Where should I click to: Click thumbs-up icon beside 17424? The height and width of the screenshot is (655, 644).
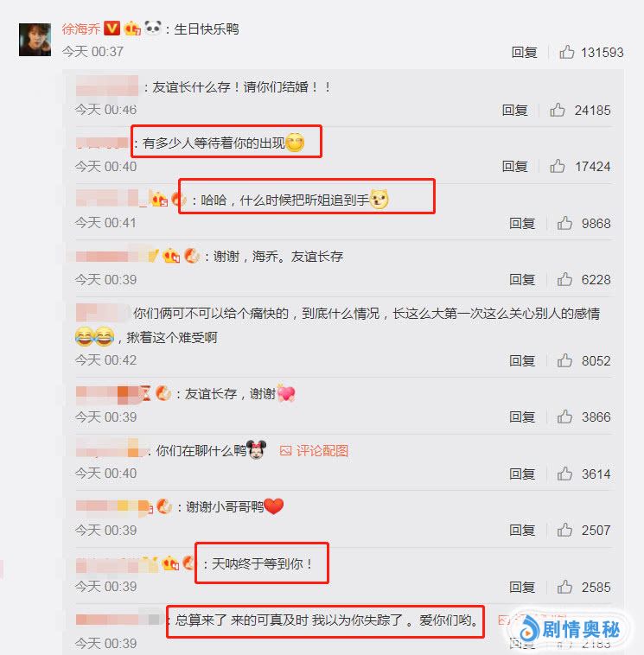pos(557,166)
